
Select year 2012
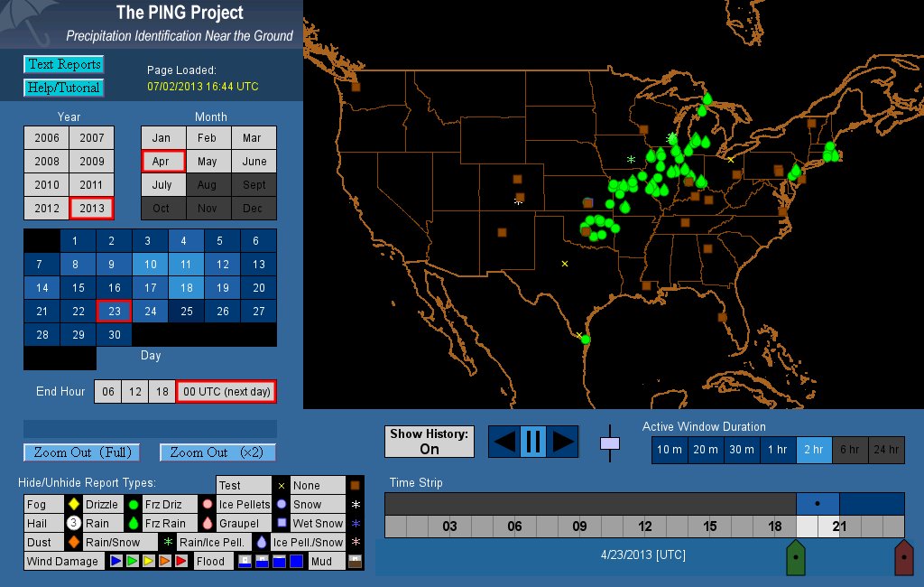47,209
